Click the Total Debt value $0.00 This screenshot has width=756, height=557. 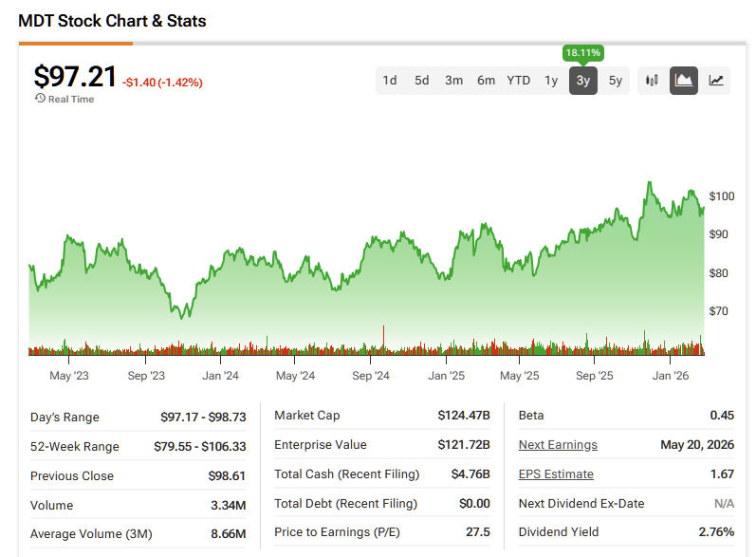(x=474, y=504)
